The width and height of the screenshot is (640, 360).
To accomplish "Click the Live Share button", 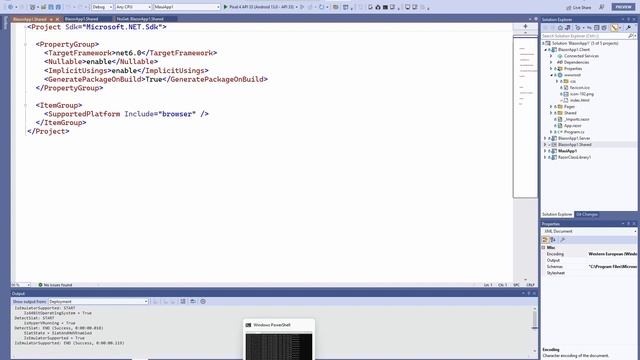I will (x=578, y=7).
